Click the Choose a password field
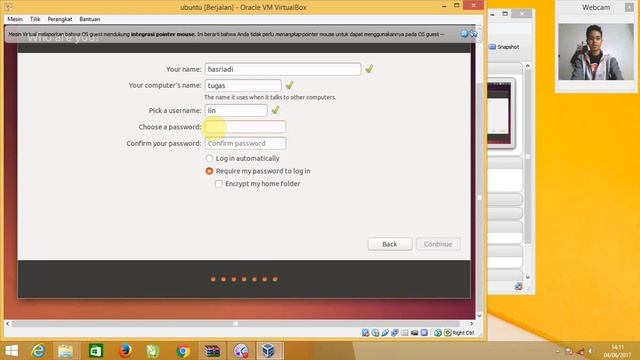Image resolution: width=640 pixels, height=360 pixels. [x=245, y=127]
